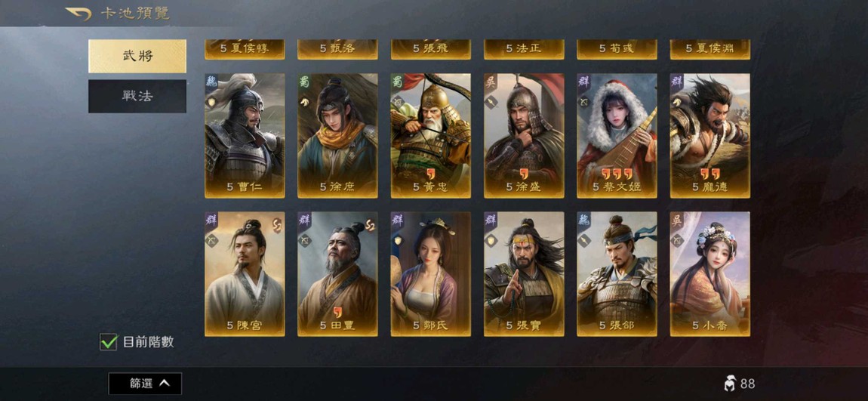Click the swirl emblem on 陳宮 card

277,225
